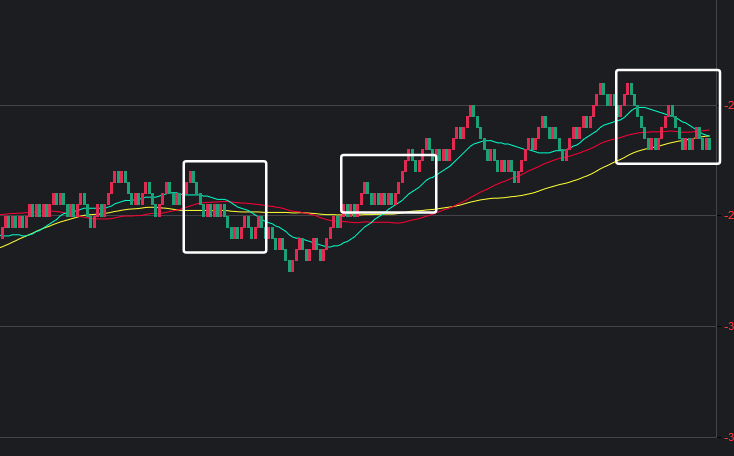Click the top candle inside the middle rectangle

[x=411, y=155]
